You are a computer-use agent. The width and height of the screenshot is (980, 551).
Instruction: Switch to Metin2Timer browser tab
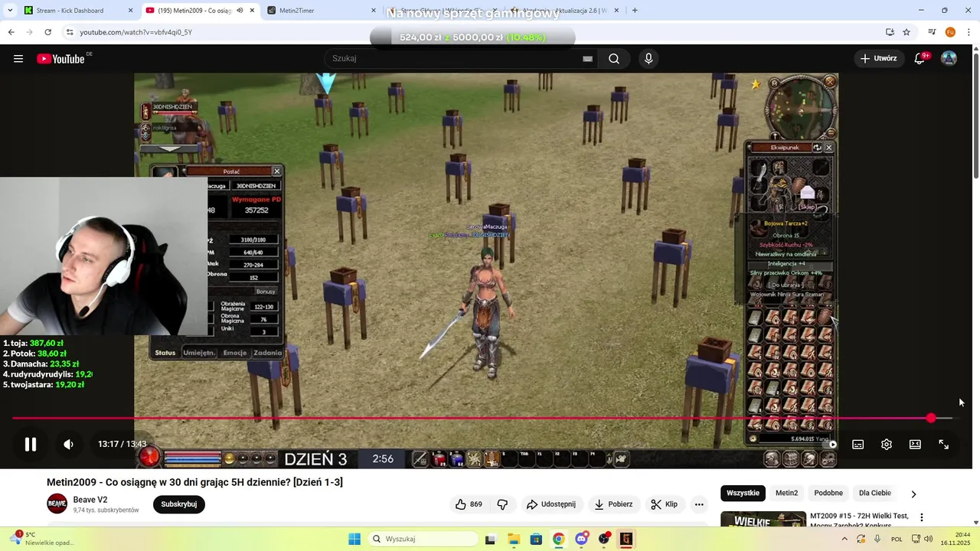point(322,11)
